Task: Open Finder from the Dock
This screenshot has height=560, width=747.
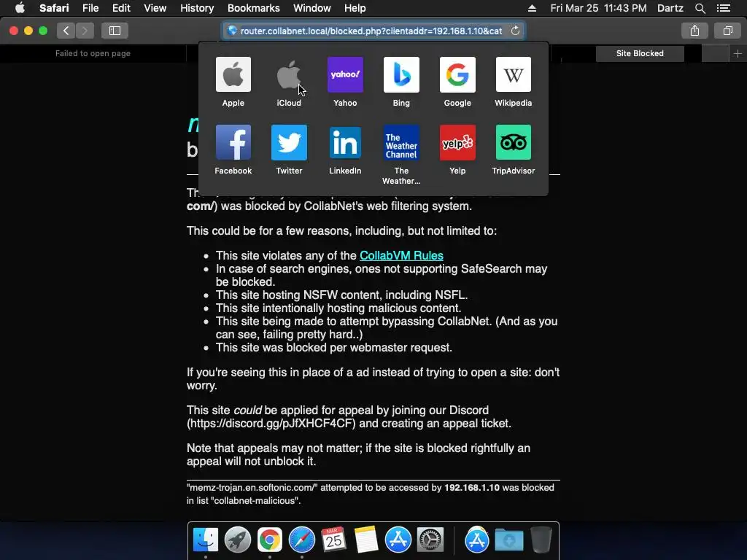Action: [205, 540]
